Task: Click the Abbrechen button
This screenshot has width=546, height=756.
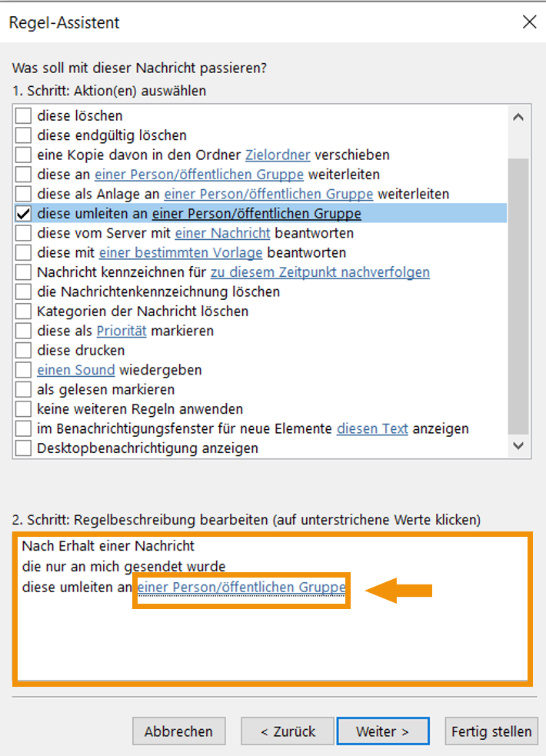Action: (178, 731)
